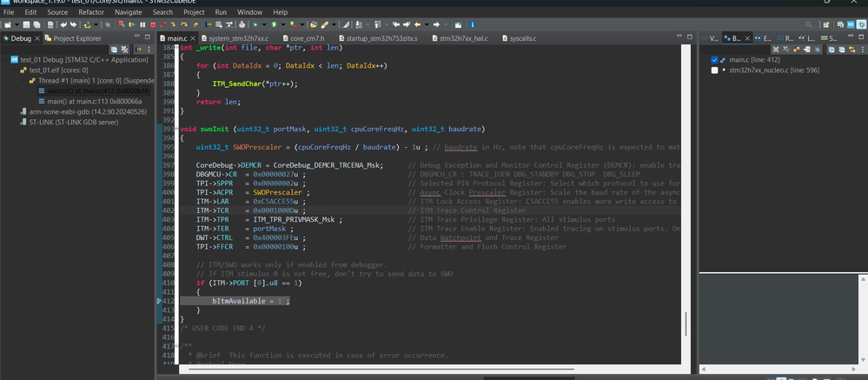Click the red Terminate debug button
Screen dimensions: 868x380
[x=153, y=24]
